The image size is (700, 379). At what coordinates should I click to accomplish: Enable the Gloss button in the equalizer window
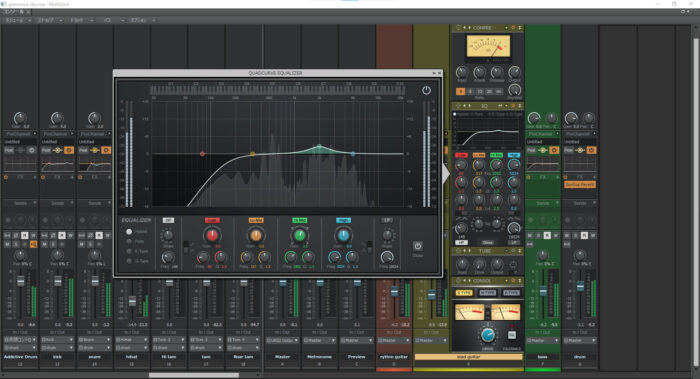pos(417,246)
